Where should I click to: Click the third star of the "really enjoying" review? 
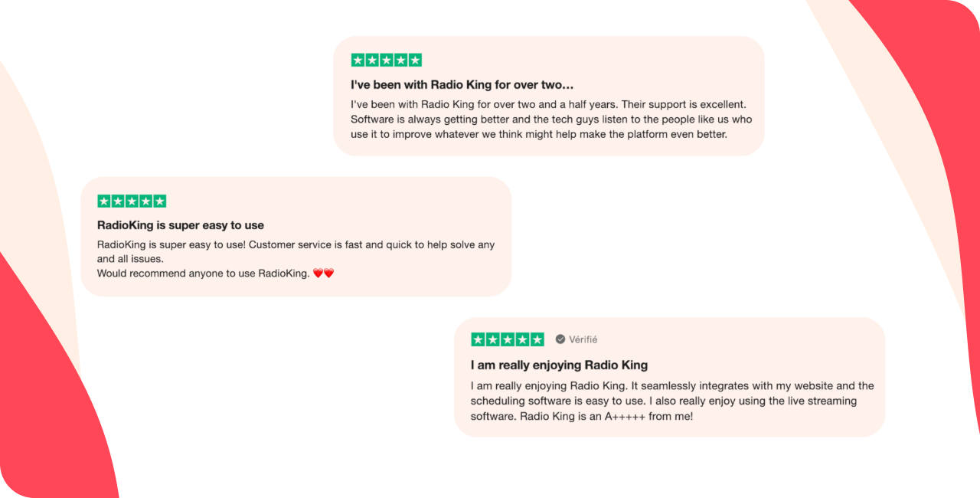508,339
